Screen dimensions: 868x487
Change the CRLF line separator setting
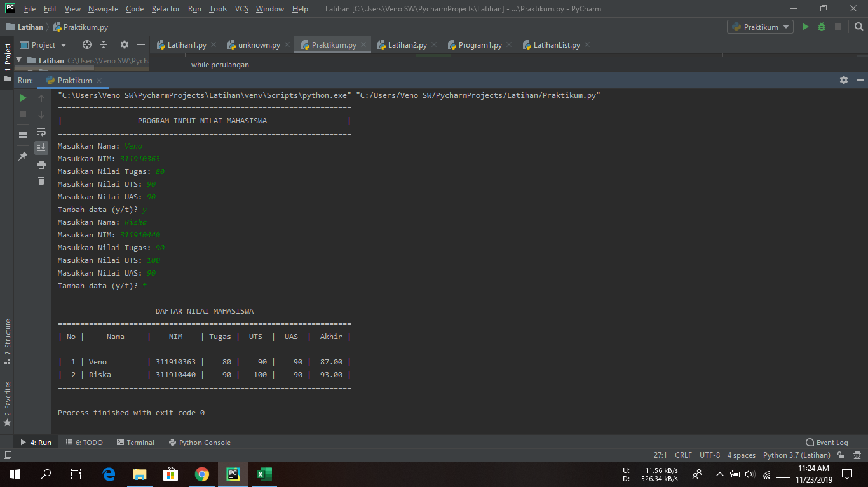click(x=683, y=455)
